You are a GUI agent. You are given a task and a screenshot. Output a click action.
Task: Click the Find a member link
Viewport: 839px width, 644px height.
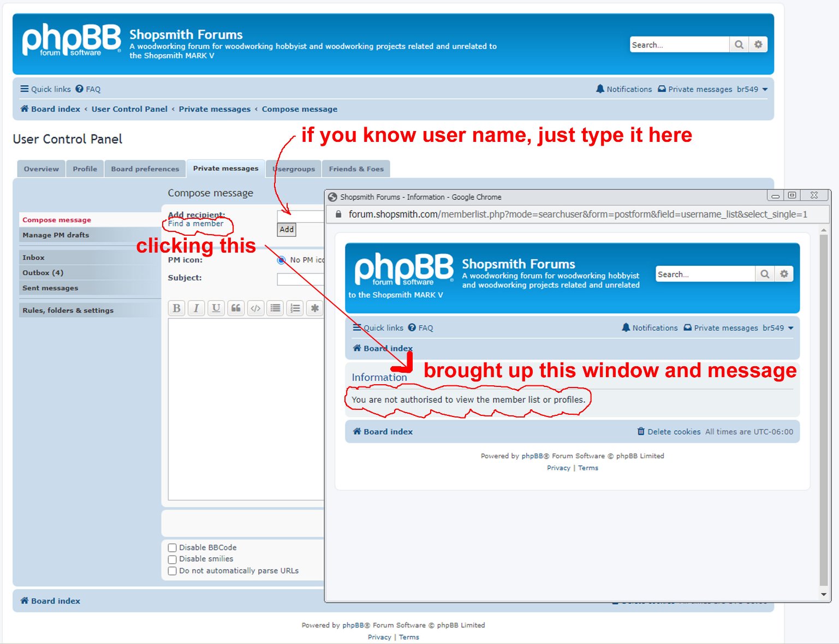[195, 224]
